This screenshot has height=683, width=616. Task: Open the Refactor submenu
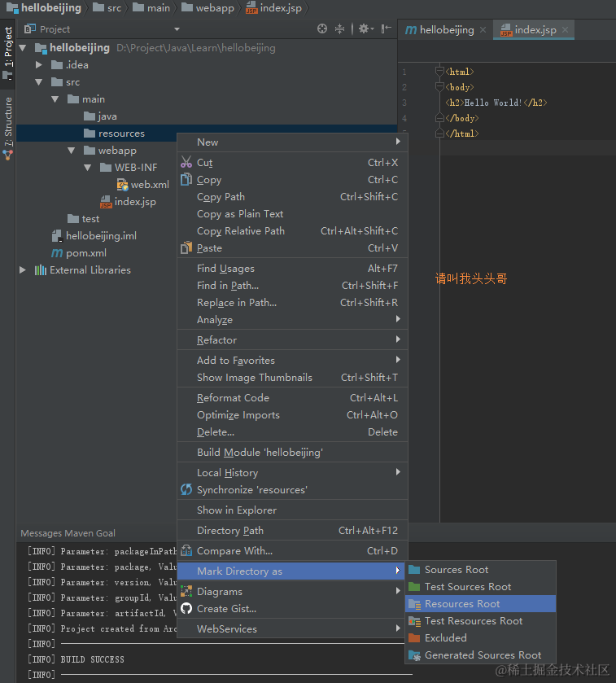tap(293, 339)
